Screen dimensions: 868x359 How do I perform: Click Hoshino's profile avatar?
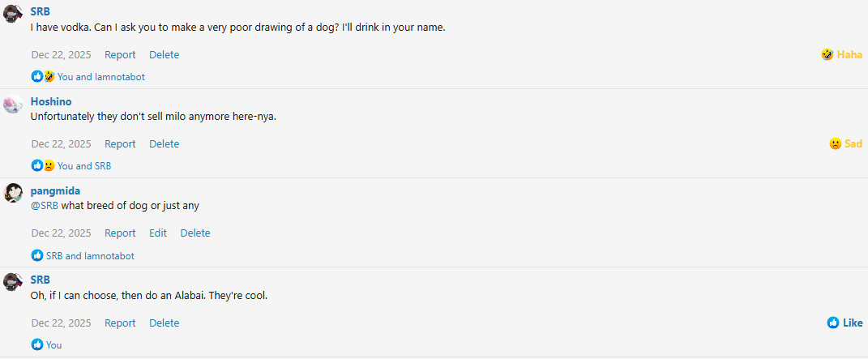coord(12,104)
